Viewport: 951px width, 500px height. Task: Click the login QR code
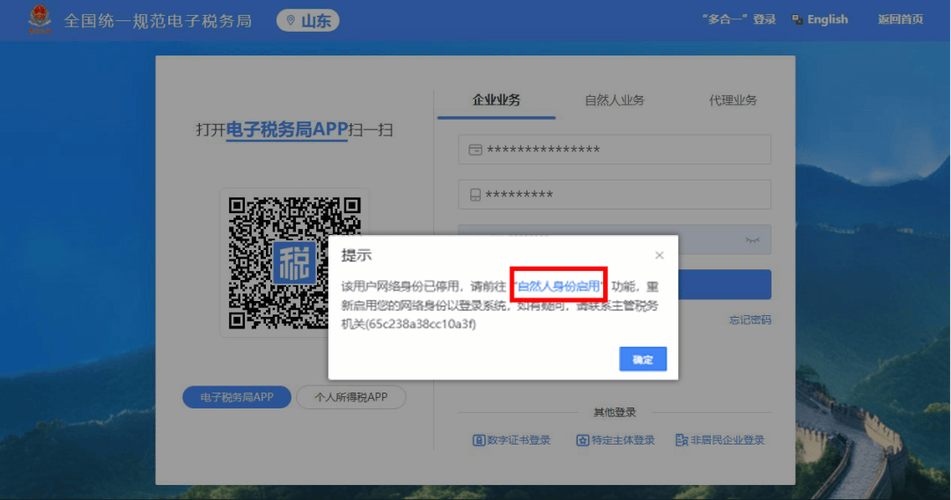coord(294,263)
